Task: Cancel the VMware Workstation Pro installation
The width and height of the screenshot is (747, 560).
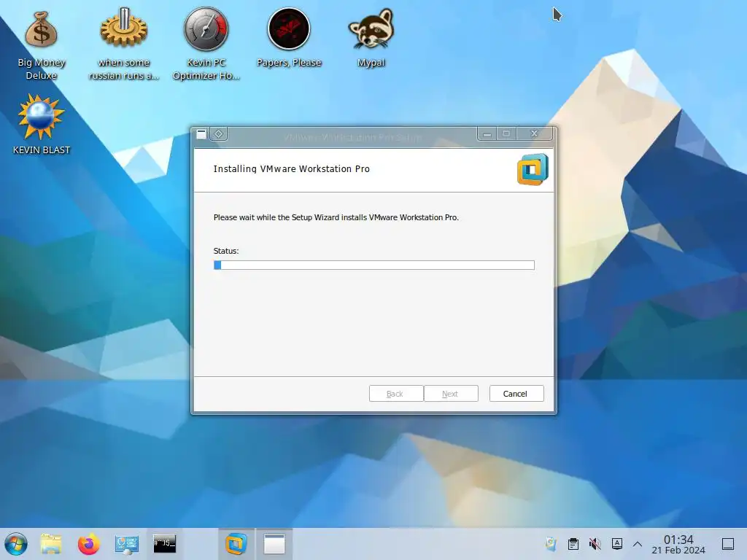Action: (516, 393)
